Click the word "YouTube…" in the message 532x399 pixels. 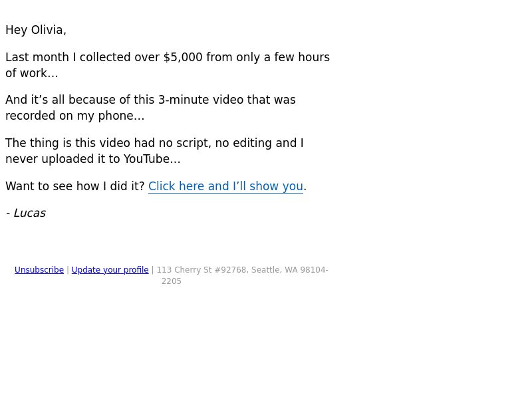pyautogui.click(x=152, y=159)
